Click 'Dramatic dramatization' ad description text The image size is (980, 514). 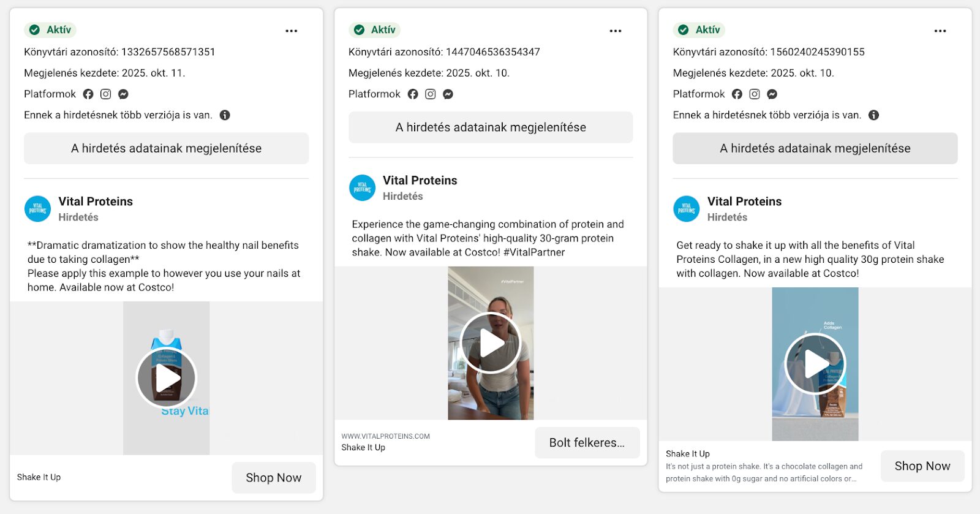click(164, 266)
